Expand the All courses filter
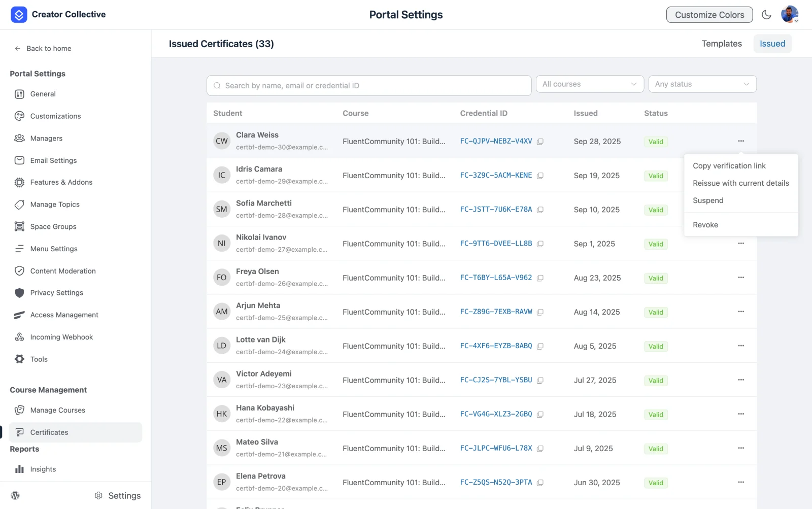This screenshot has height=509, width=812. tap(590, 84)
